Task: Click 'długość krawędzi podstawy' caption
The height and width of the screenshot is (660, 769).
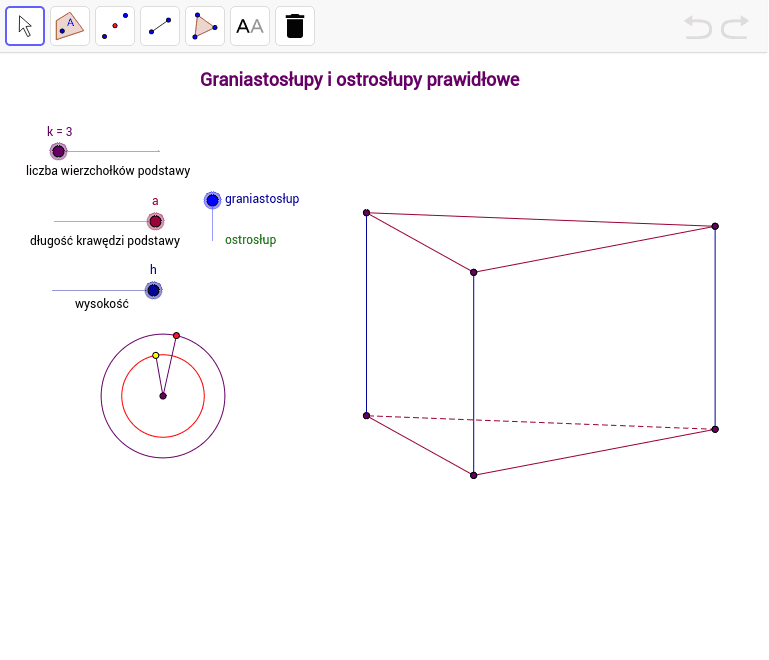Action: click(105, 241)
